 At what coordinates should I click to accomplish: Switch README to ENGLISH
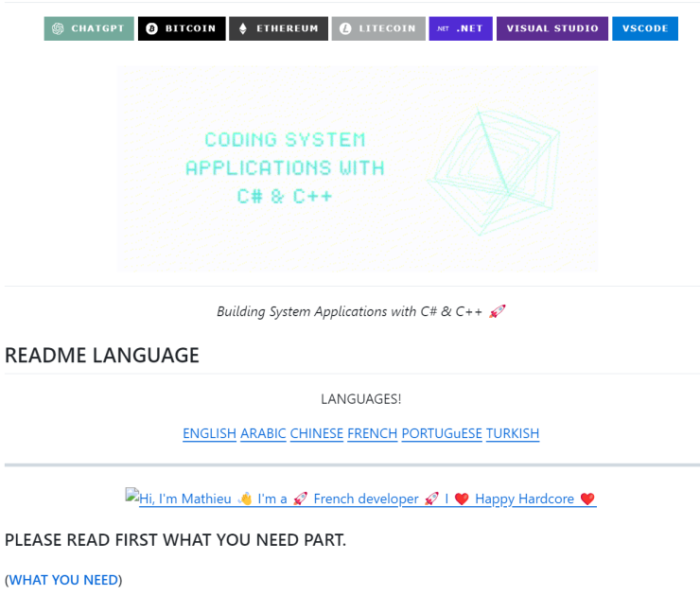pyautogui.click(x=209, y=433)
